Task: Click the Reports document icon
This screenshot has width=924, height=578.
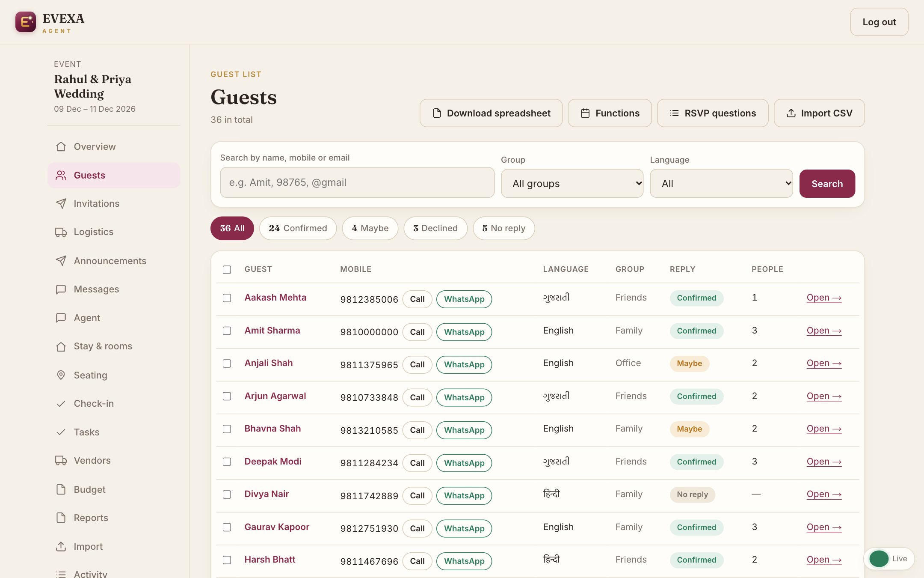Action: pos(61,518)
